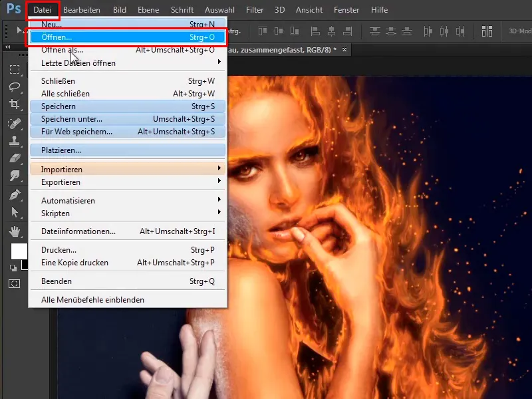Choose Beenden menu entry

128,281
